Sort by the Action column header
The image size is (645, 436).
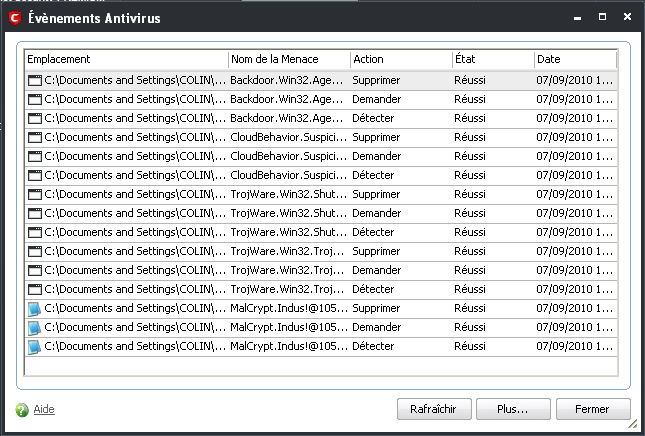click(x=401, y=59)
